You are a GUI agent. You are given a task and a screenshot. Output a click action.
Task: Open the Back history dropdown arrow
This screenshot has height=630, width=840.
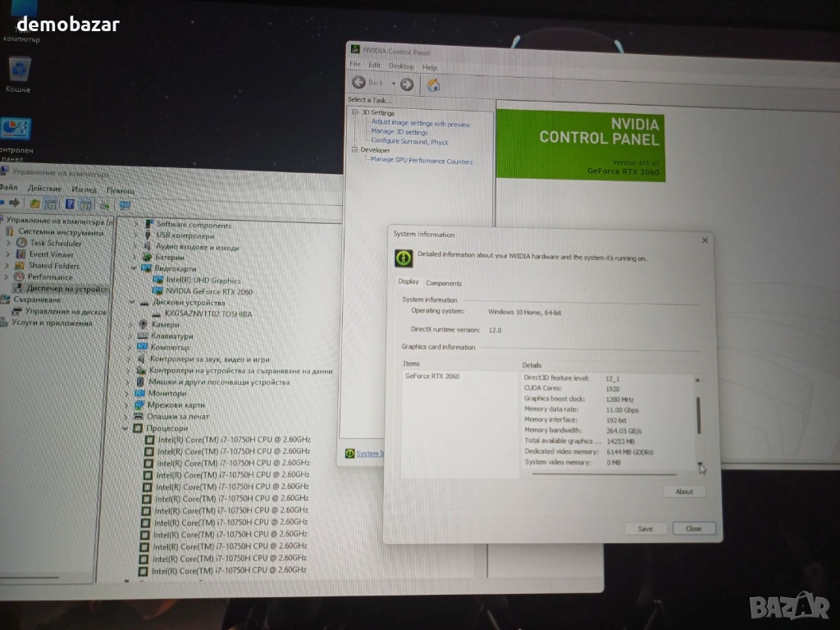pos(393,84)
